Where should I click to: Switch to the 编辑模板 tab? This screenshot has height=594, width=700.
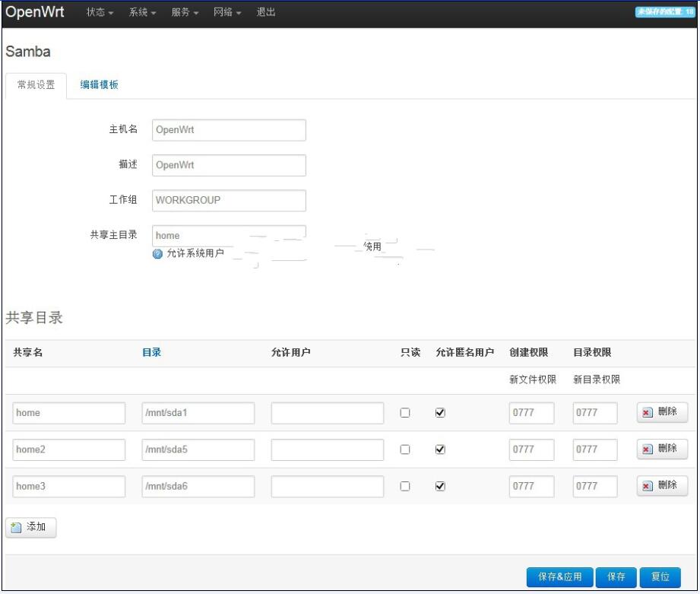tap(100, 85)
